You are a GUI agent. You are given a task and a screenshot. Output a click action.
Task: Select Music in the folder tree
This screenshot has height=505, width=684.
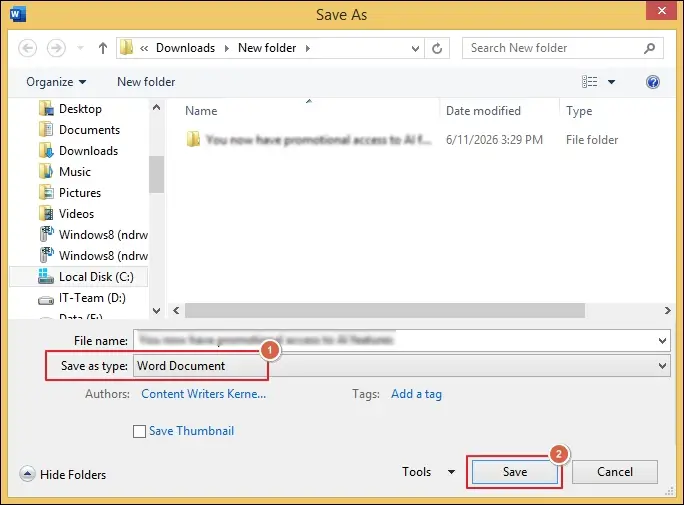pyautogui.click(x=75, y=171)
